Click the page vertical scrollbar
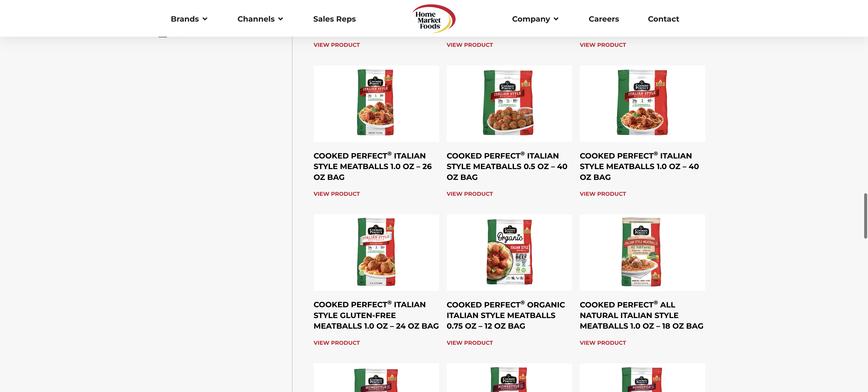The image size is (868, 392). [865, 216]
